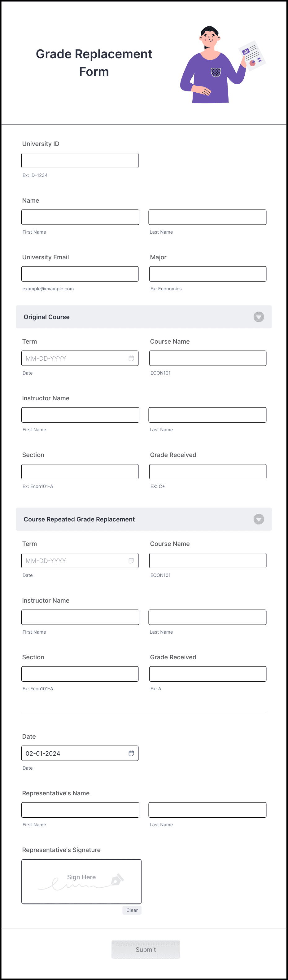Click Representative's First Name field
The height and width of the screenshot is (980, 288).
(x=80, y=810)
